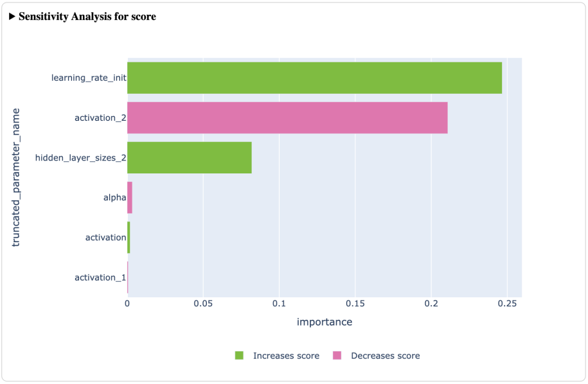Click the activation_2 y-axis label

pyautogui.click(x=100, y=118)
